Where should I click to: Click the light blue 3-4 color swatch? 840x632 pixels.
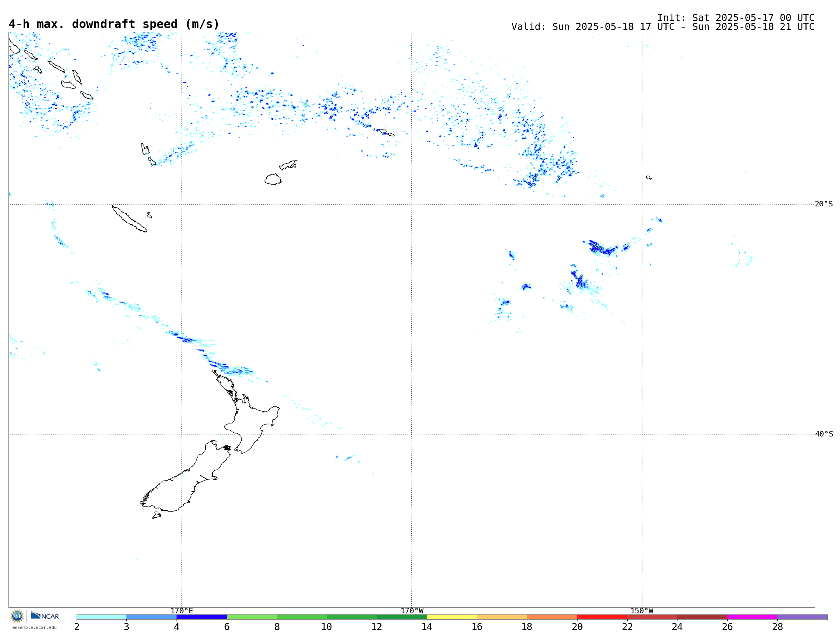point(152,617)
